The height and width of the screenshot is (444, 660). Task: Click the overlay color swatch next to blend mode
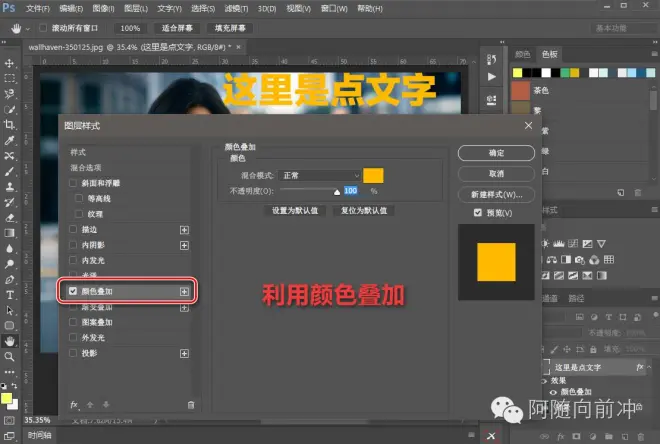[x=373, y=175]
